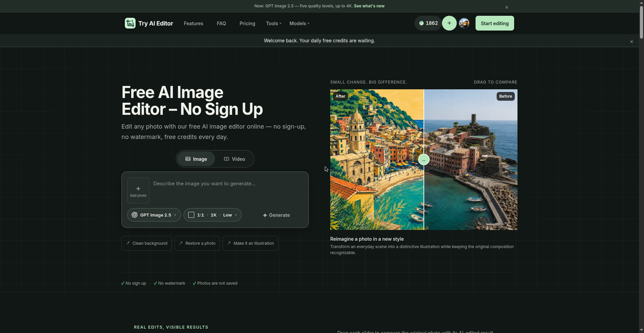Open the user avatar profile menu

tap(464, 23)
